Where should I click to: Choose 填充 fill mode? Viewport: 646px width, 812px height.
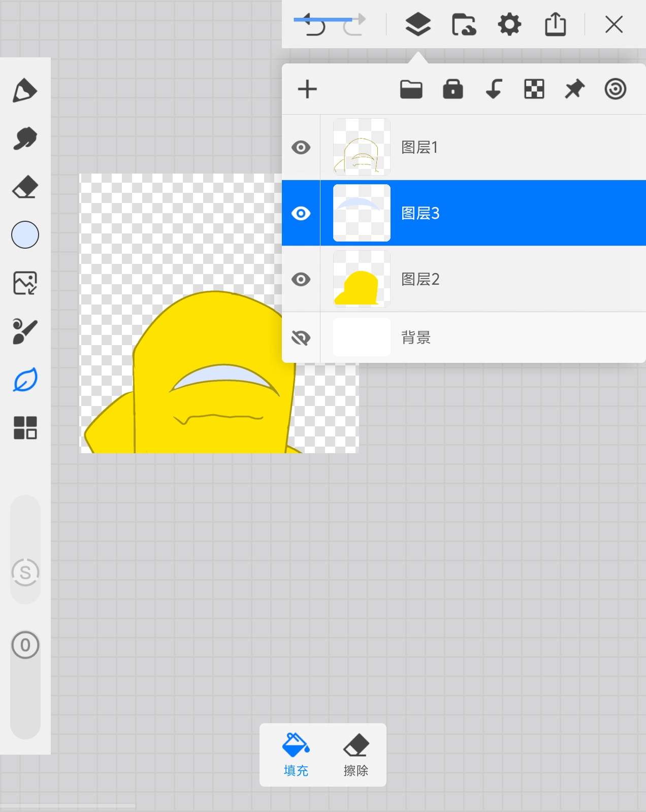coord(296,755)
